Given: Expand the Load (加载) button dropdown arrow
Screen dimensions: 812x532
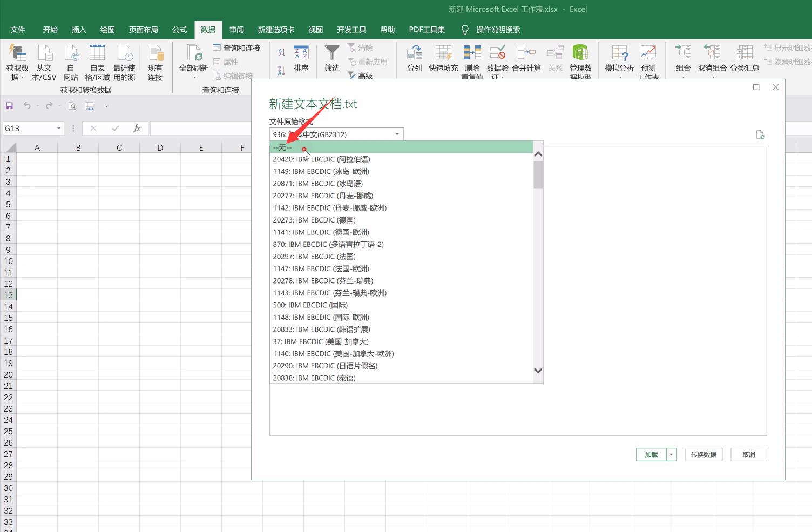Looking at the screenshot, I should click(671, 455).
